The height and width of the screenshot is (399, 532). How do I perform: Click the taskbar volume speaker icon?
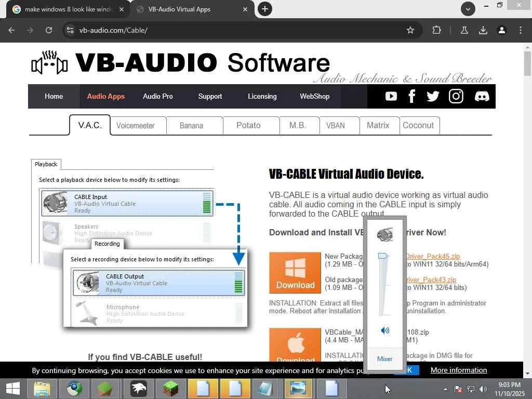tap(483, 389)
